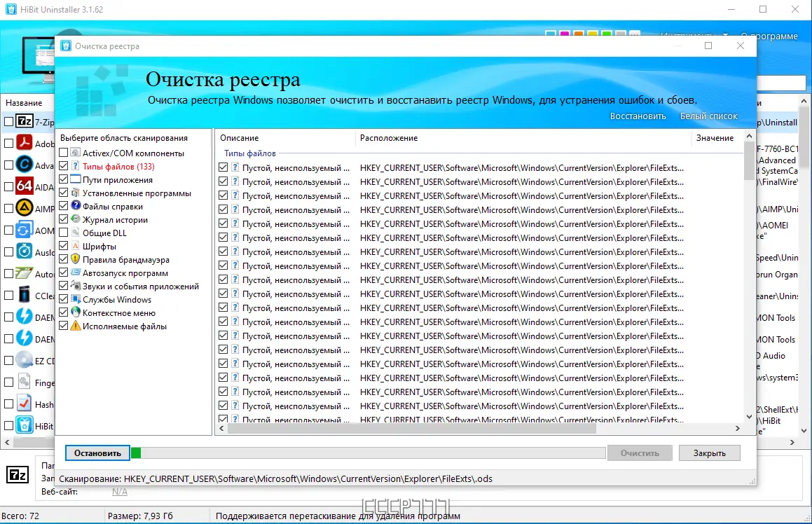The image size is (812, 524).
Task: Click the Пути приложения window icon
Action: pos(76,179)
